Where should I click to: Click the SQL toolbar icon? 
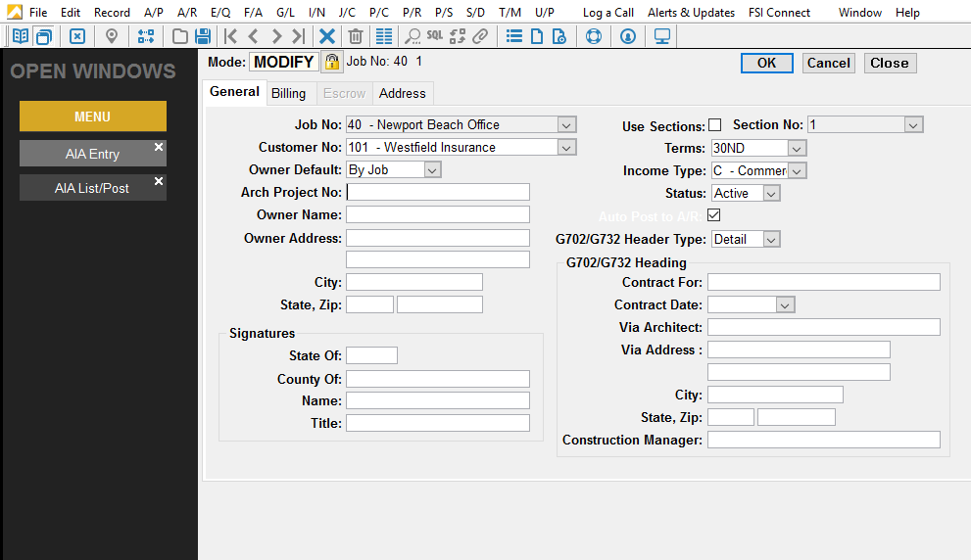pos(435,36)
